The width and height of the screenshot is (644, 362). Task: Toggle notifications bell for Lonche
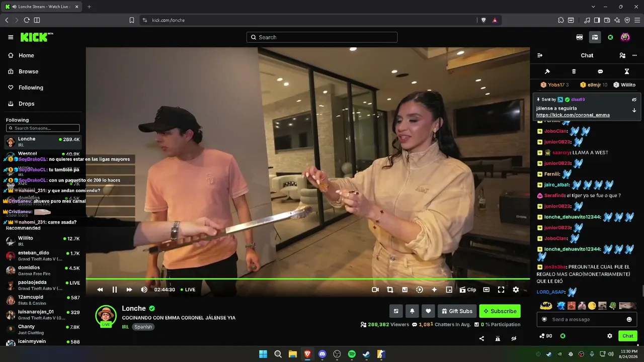[x=412, y=311]
